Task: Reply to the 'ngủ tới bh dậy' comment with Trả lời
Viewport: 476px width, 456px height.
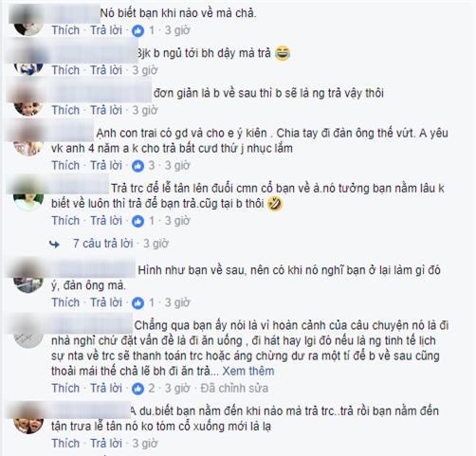Action: point(106,70)
